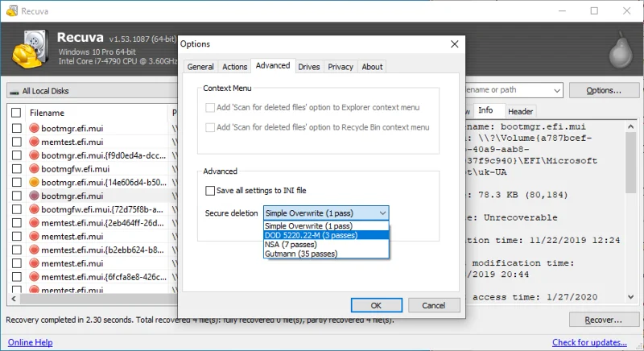Open the Check for updates link
Screen dimensions: 644x351
(589, 342)
